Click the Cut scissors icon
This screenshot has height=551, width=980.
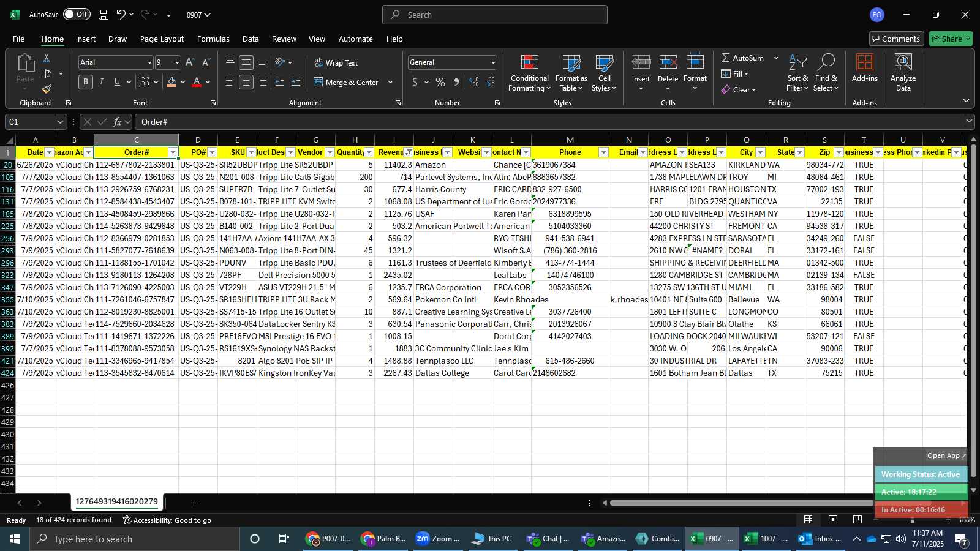point(46,58)
